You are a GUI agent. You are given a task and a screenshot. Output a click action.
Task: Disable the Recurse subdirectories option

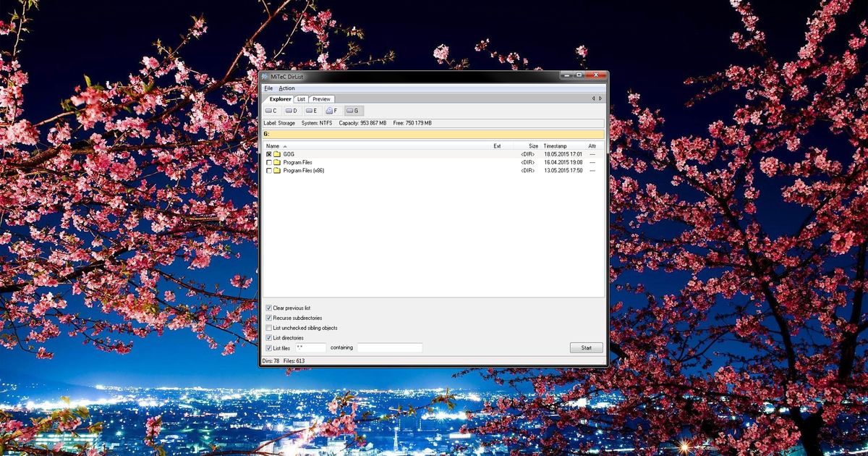[x=268, y=318]
